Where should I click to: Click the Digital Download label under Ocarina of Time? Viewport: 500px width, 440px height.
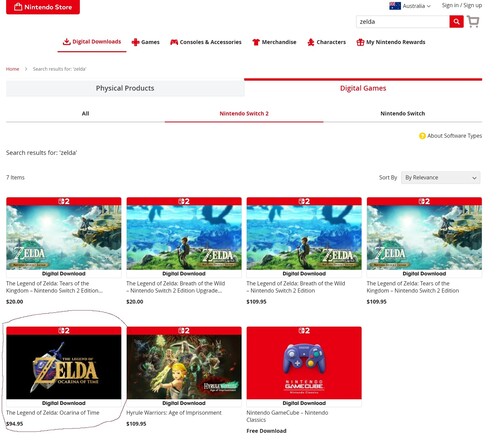click(x=64, y=403)
